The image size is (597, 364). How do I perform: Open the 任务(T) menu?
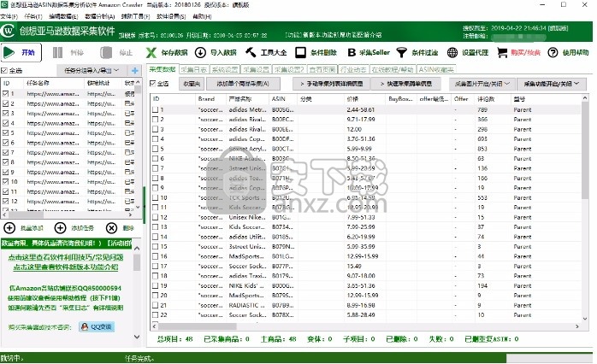33,16
